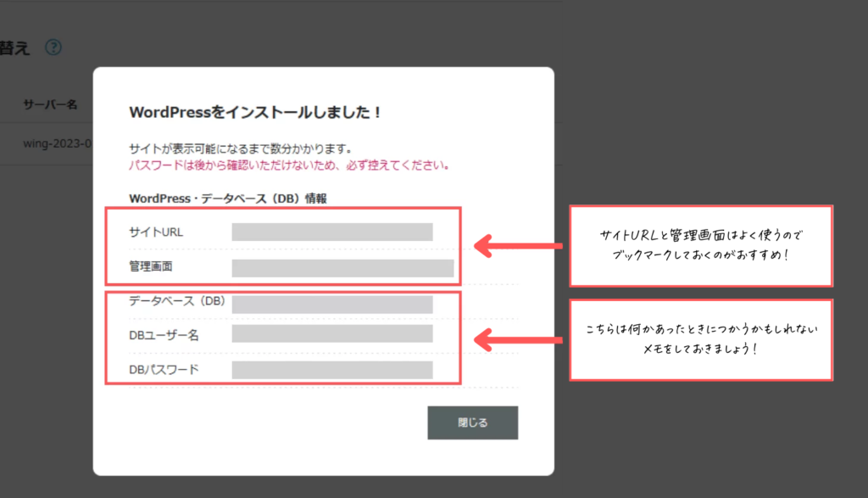Click the データベース（DB）value field
Image resolution: width=868 pixels, height=498 pixels.
click(332, 304)
